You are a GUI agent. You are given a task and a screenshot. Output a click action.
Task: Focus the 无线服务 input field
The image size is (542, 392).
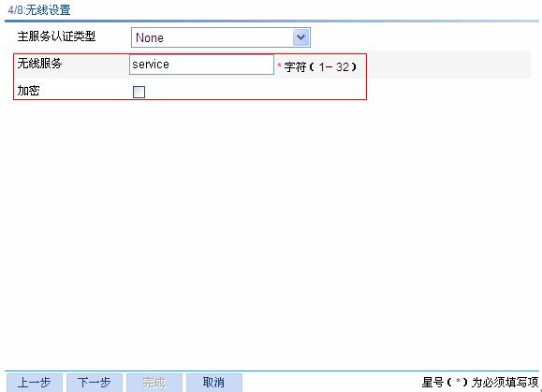pos(201,65)
